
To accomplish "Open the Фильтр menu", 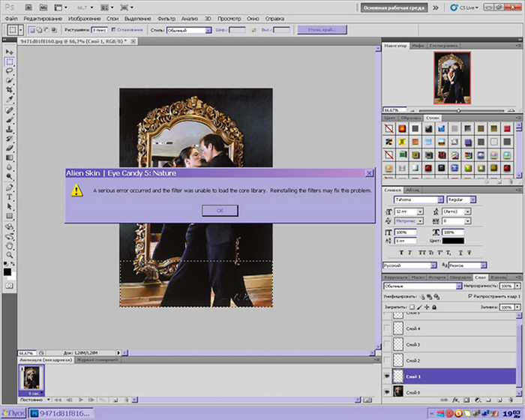I will [x=166, y=19].
